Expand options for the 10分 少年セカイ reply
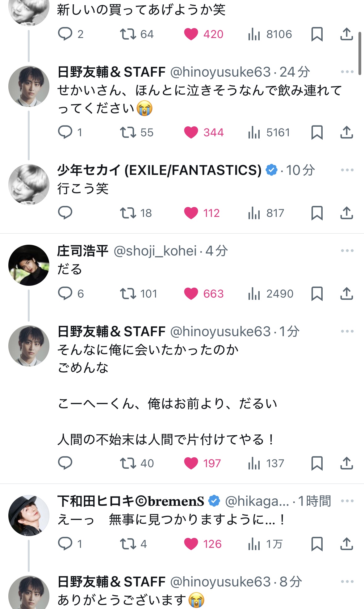The height and width of the screenshot is (609, 364). pos(347,170)
